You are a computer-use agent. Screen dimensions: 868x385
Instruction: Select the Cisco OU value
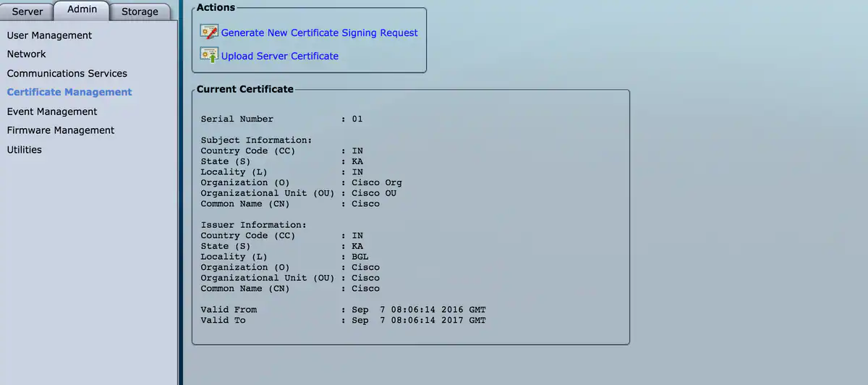point(374,193)
